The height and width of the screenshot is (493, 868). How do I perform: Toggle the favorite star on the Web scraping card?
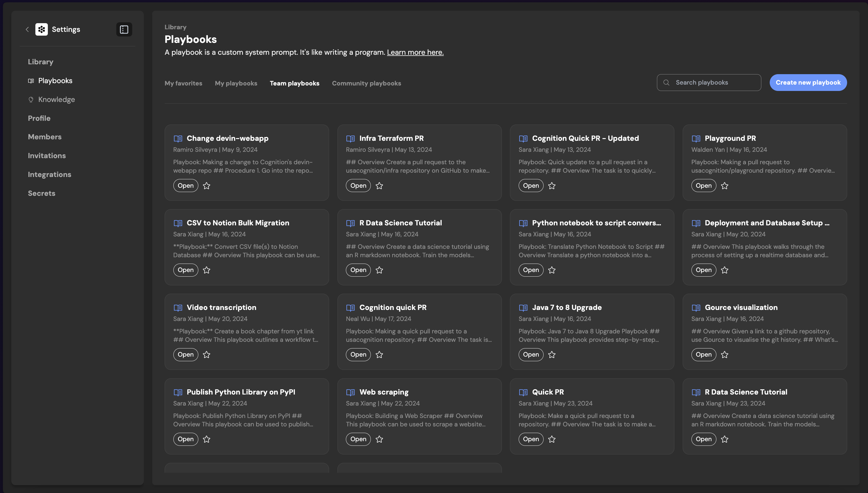click(x=379, y=439)
